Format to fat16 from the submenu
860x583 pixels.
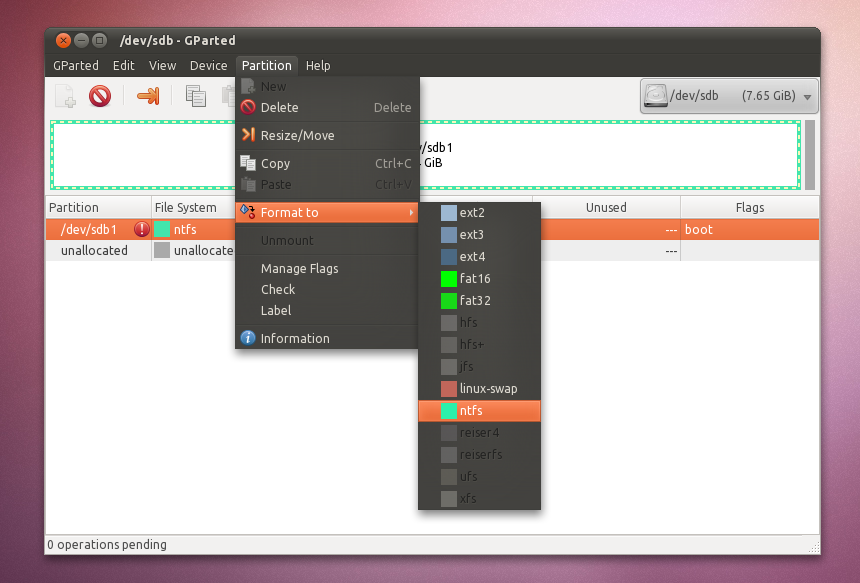point(479,278)
